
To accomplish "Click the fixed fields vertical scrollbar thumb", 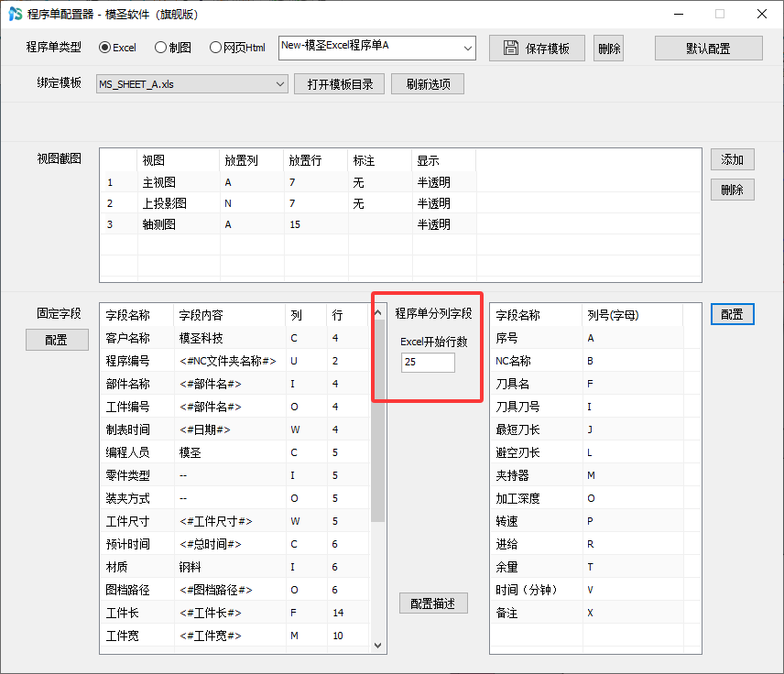I will [378, 421].
